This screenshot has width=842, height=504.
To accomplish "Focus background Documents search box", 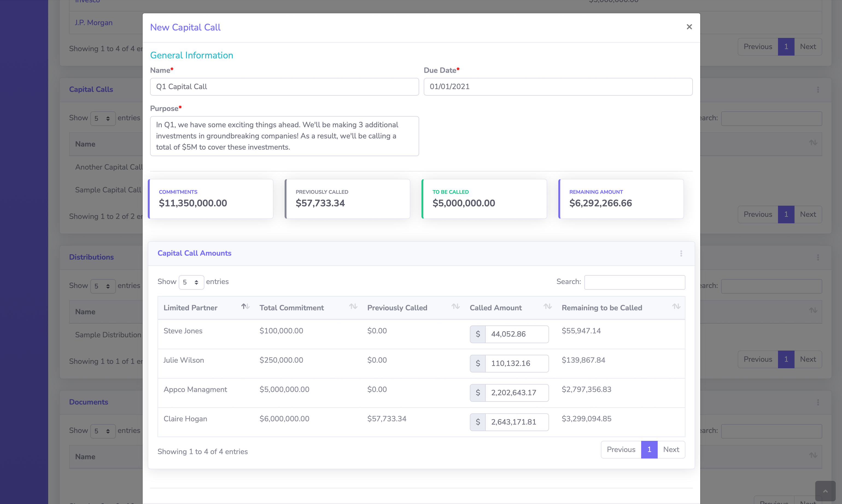I will [771, 431].
